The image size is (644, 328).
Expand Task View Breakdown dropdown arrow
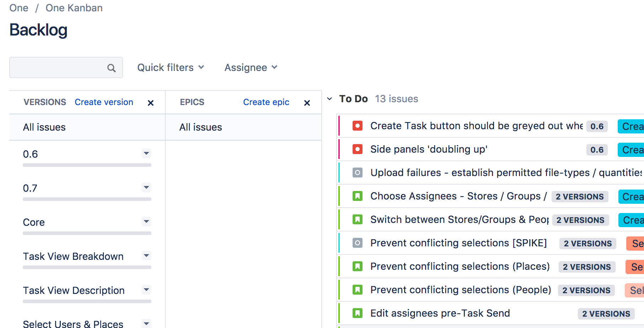click(146, 256)
